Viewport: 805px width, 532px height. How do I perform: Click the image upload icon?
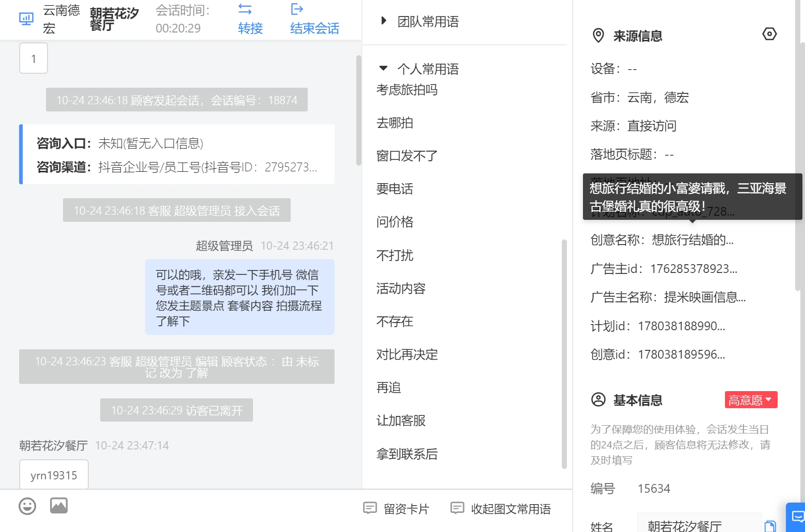[x=59, y=506]
